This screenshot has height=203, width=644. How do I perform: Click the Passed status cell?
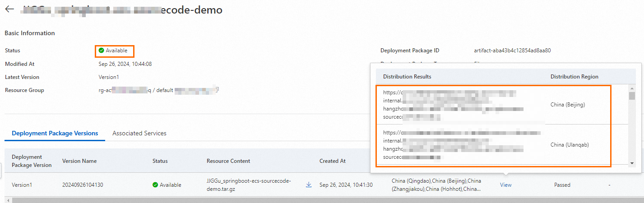[x=562, y=185]
